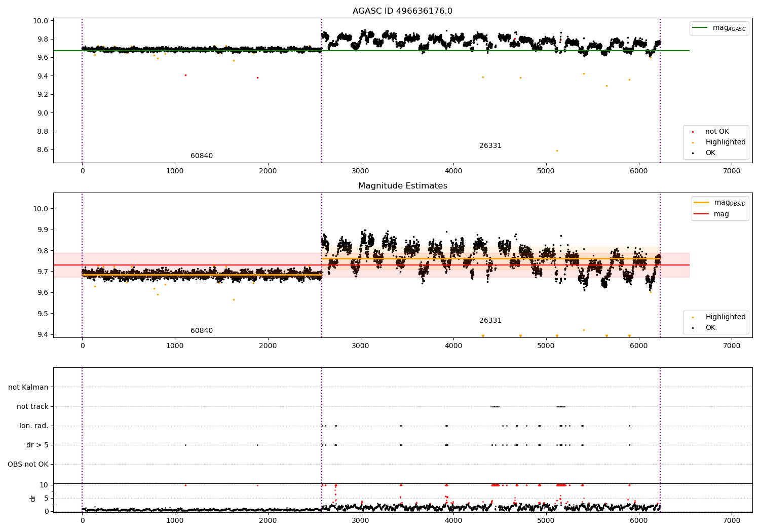Click the green line swatch in the mag AGASC legend
Viewport: 760px width, 532px height.
(x=700, y=28)
